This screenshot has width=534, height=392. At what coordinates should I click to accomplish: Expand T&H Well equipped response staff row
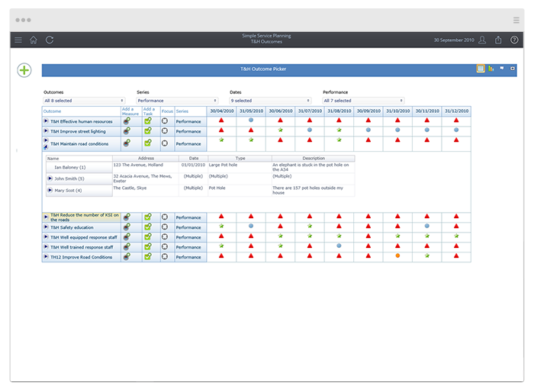46,236
